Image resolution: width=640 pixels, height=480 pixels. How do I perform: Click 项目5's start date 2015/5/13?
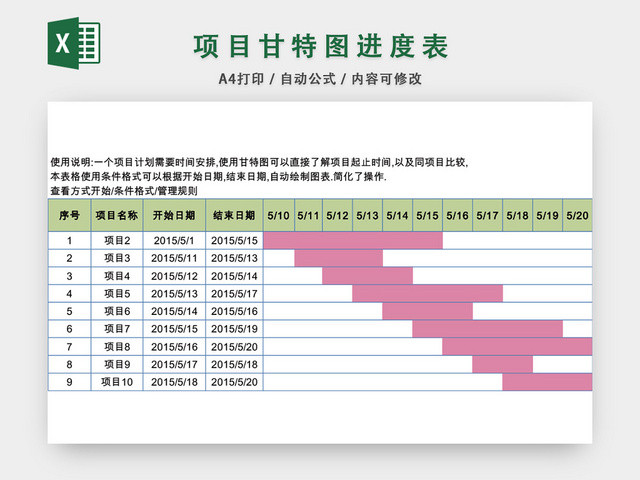[x=174, y=293]
